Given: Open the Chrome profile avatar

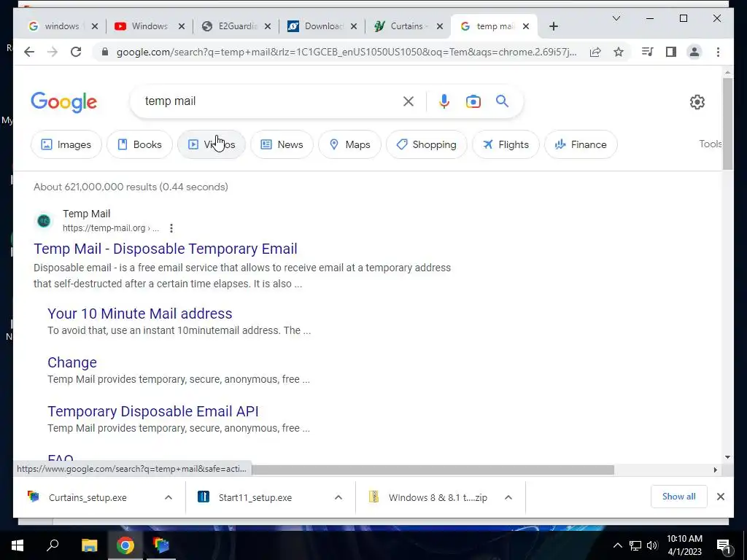Looking at the screenshot, I should [694, 52].
